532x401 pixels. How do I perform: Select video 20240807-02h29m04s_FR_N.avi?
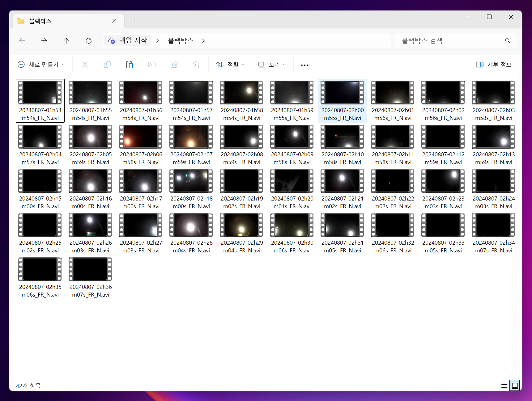point(242,233)
